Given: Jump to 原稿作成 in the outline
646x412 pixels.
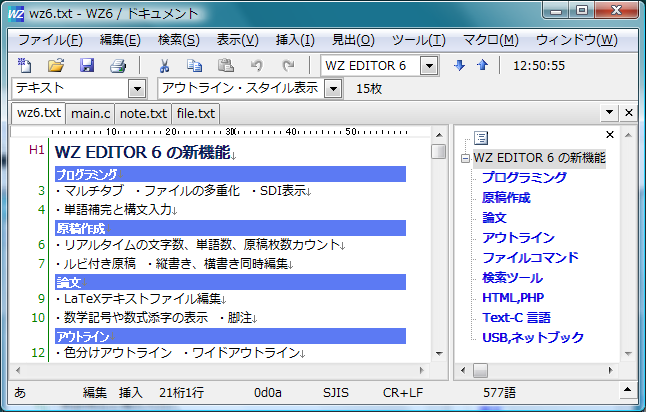Looking at the screenshot, I should [x=506, y=197].
